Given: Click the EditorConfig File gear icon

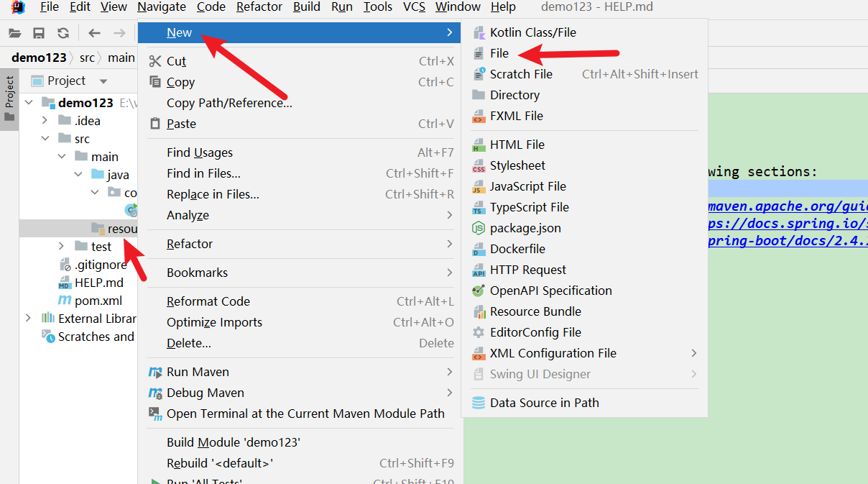Looking at the screenshot, I should (x=479, y=332).
